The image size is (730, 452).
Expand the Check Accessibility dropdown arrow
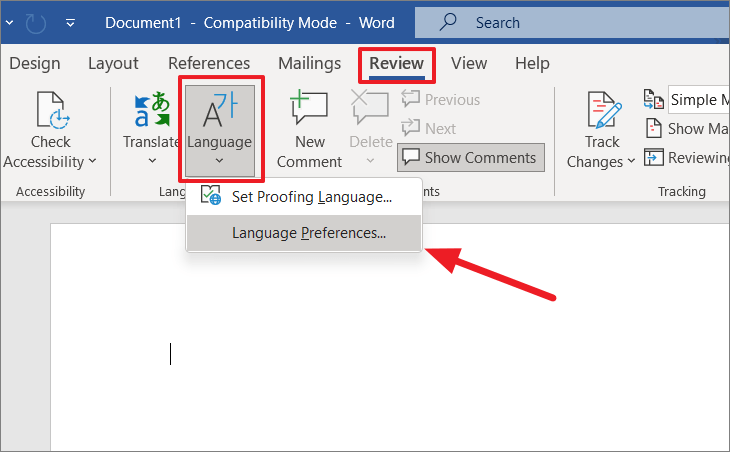tap(92, 161)
